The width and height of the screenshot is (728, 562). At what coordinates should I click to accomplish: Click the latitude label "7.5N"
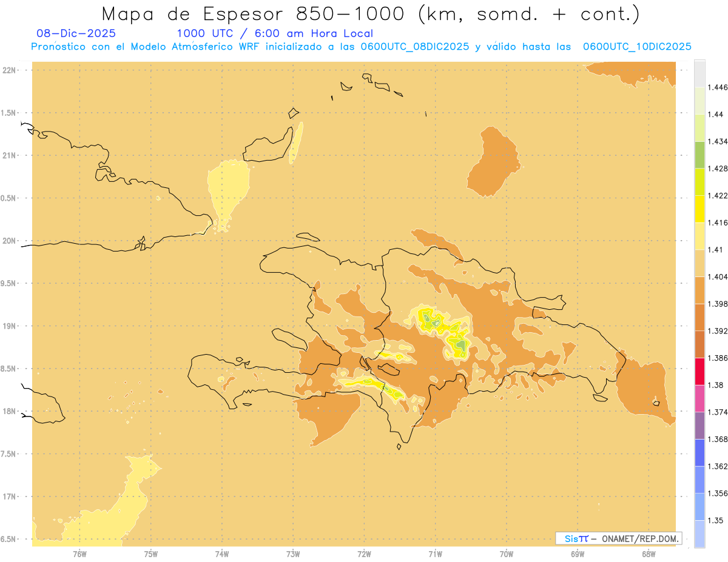pos(8,454)
